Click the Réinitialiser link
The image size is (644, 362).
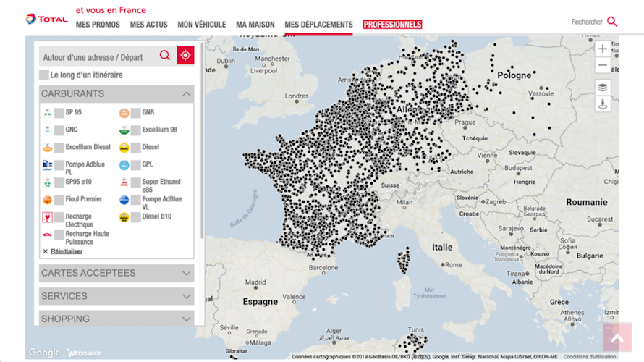[67, 251]
